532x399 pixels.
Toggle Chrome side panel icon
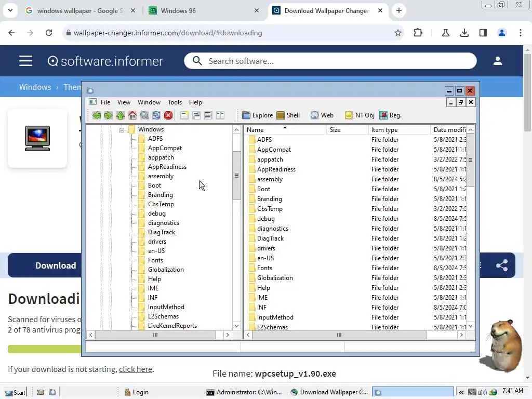[x=483, y=33]
